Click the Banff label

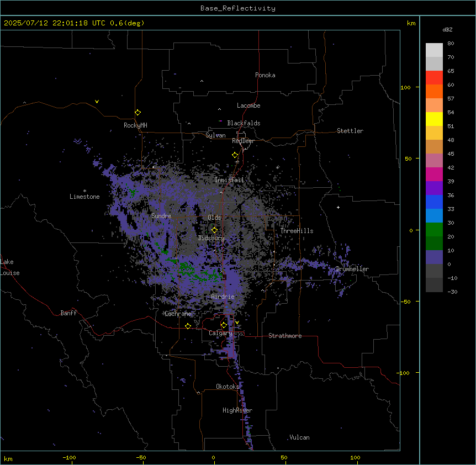click(68, 313)
